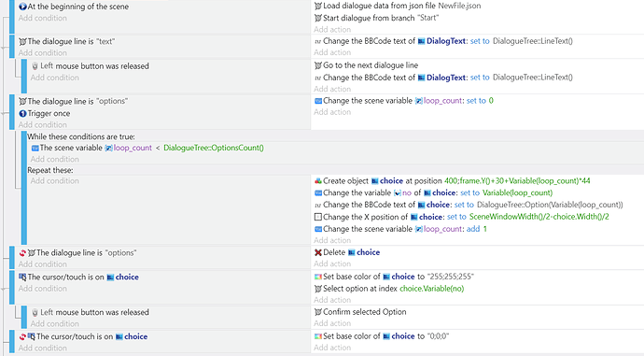The height and width of the screenshot is (356, 644).
Task: Click Add action under 'Confirm selected Option'
Action: coord(332,323)
